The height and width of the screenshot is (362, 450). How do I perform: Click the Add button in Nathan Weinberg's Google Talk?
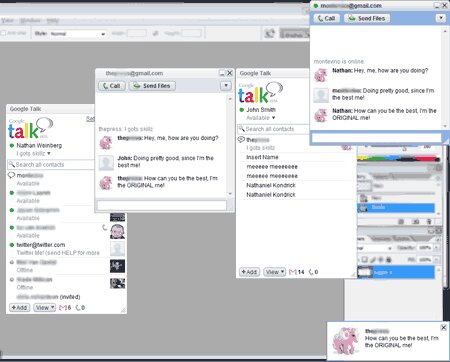tap(19, 308)
